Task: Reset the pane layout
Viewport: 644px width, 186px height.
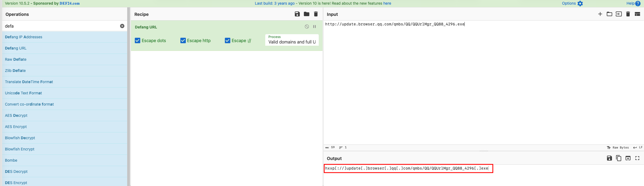Action: (x=637, y=14)
